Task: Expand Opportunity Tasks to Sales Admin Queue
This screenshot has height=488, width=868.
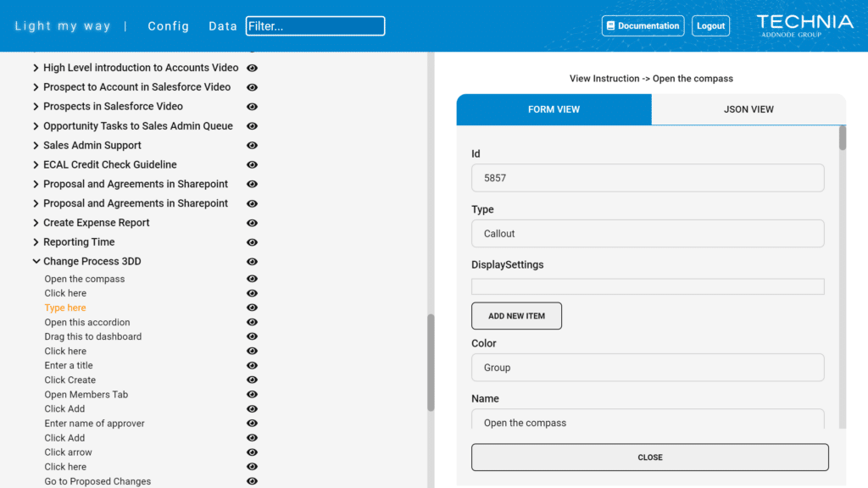Action: [36, 125]
